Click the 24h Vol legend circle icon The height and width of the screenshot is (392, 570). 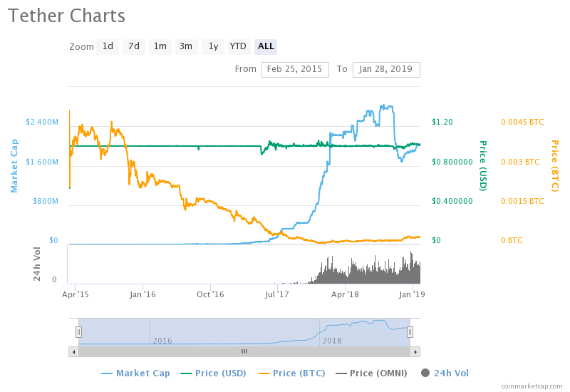click(425, 373)
